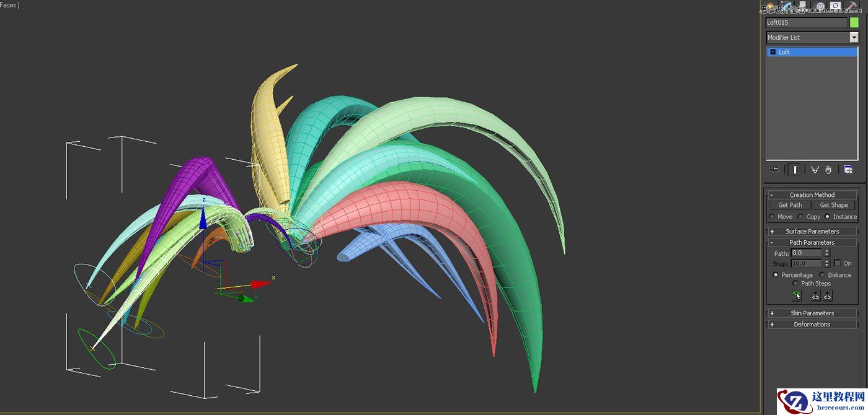Select the Distance radio button
The image size is (868, 415).
tap(822, 275)
